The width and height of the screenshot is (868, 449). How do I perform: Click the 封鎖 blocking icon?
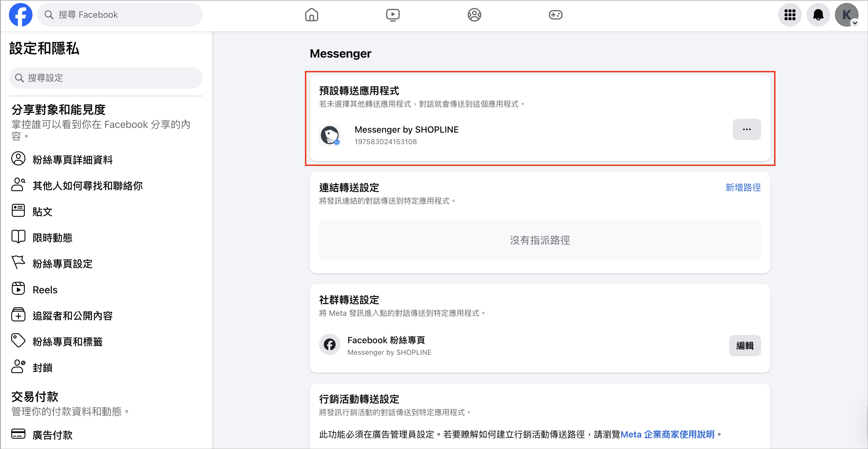18,367
